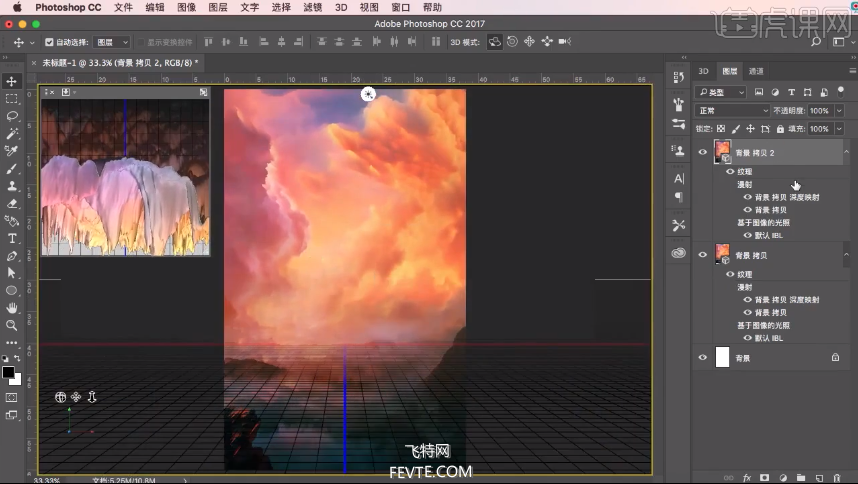Open the layer filter 类型 dropdown
Viewport: 858px width, 484px height.
click(x=721, y=92)
